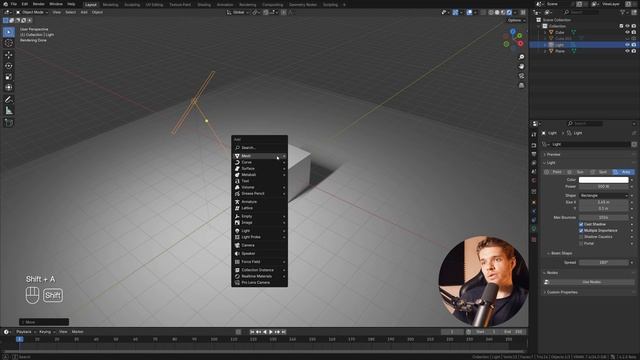
Task: Select rendered viewport shading mode icon
Action: click(x=509, y=12)
